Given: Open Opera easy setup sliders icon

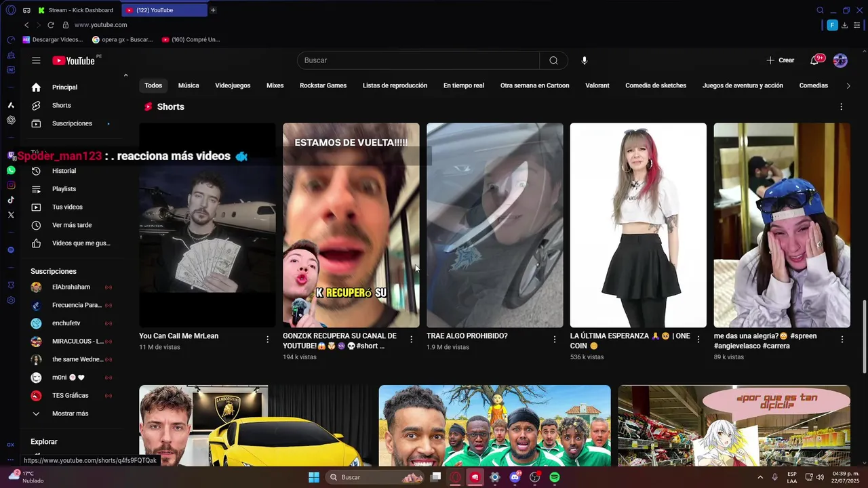Looking at the screenshot, I should click(x=857, y=25).
